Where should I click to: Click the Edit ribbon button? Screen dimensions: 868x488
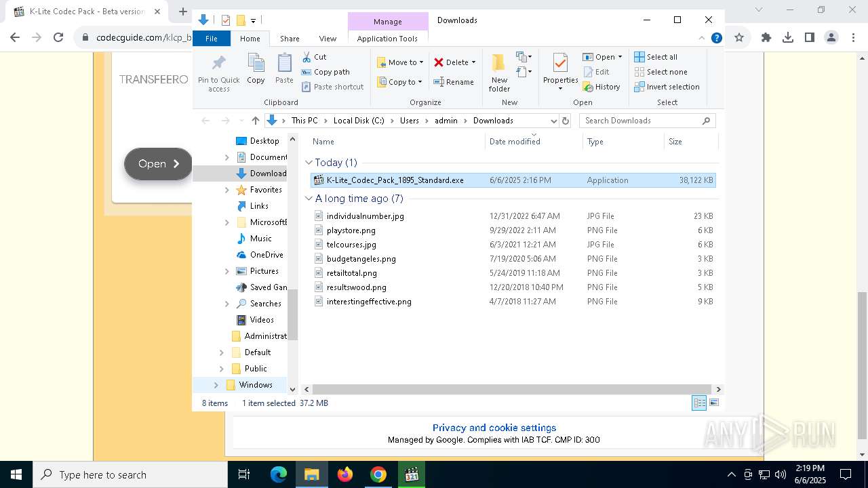tap(596, 72)
